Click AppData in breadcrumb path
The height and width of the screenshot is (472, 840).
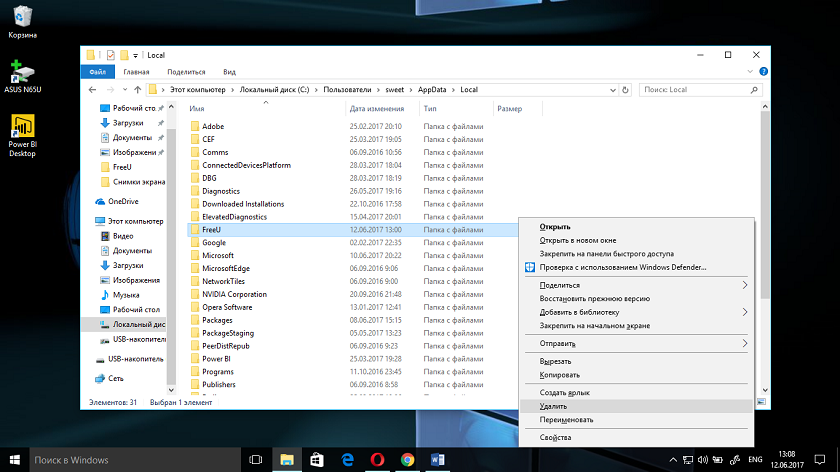pos(432,89)
